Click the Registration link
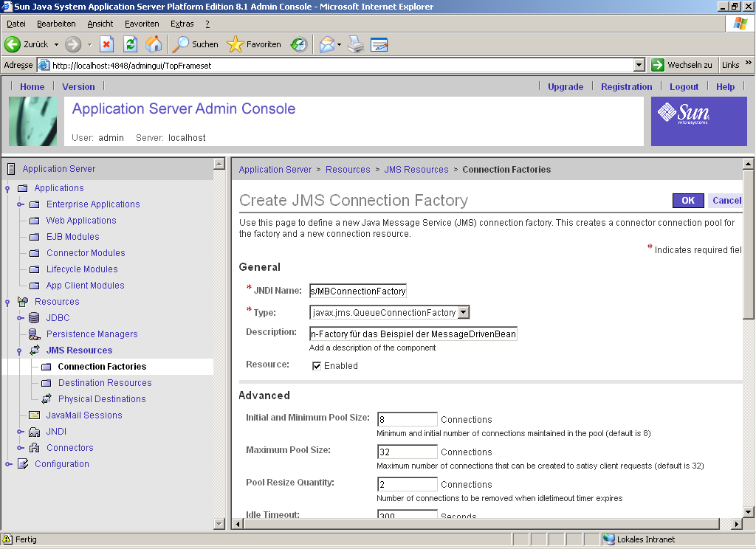Screen dimensions: 756x549 [626, 87]
